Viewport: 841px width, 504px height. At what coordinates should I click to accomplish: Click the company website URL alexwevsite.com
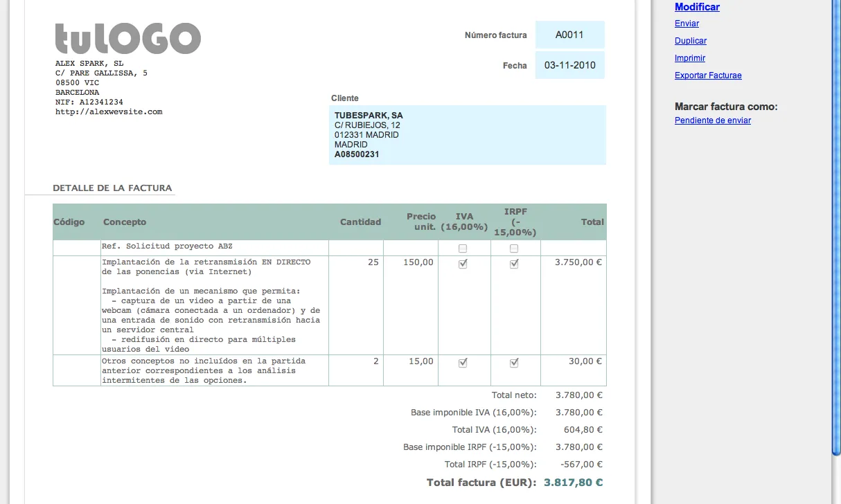(x=109, y=111)
